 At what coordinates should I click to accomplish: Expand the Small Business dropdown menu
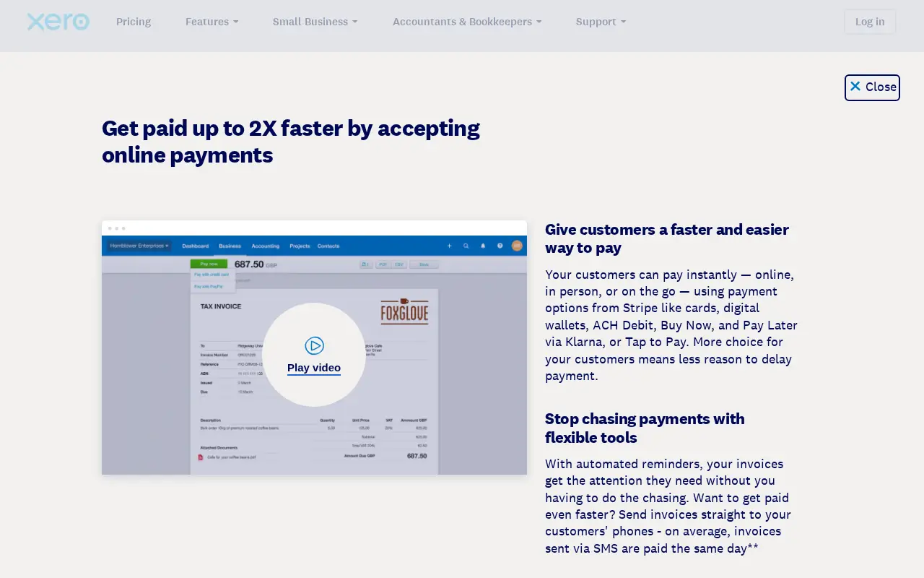315,22
